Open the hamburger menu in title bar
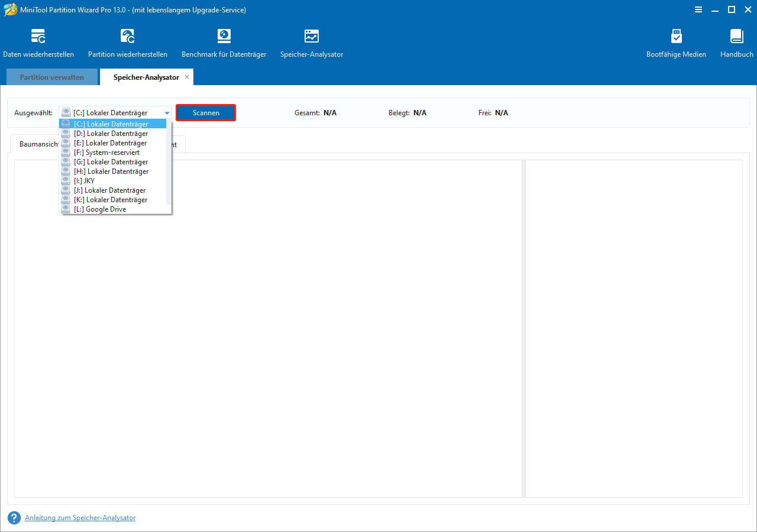Screen dimensions: 757x532 tap(698, 9)
